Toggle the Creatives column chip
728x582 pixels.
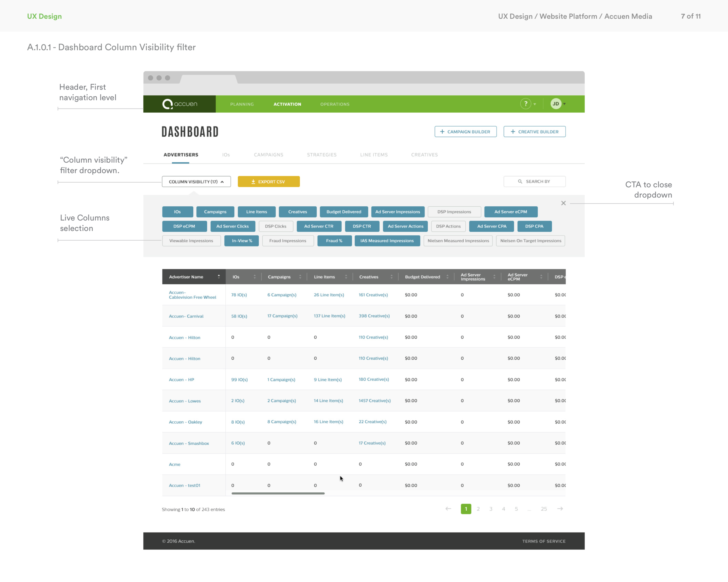click(x=298, y=212)
